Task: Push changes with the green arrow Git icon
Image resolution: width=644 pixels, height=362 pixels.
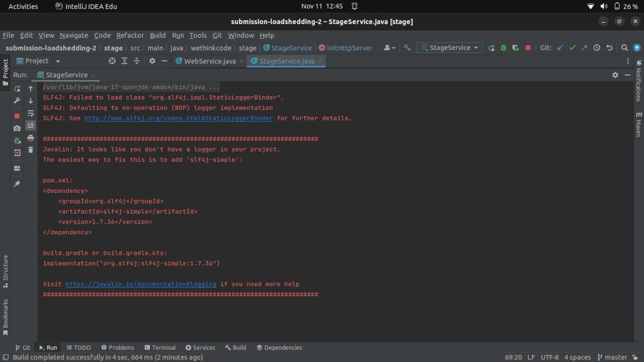Action: (584, 48)
